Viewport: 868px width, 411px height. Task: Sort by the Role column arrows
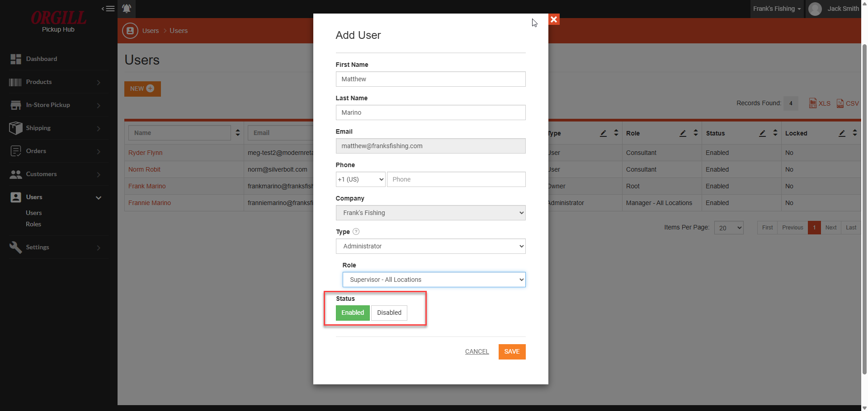click(696, 133)
